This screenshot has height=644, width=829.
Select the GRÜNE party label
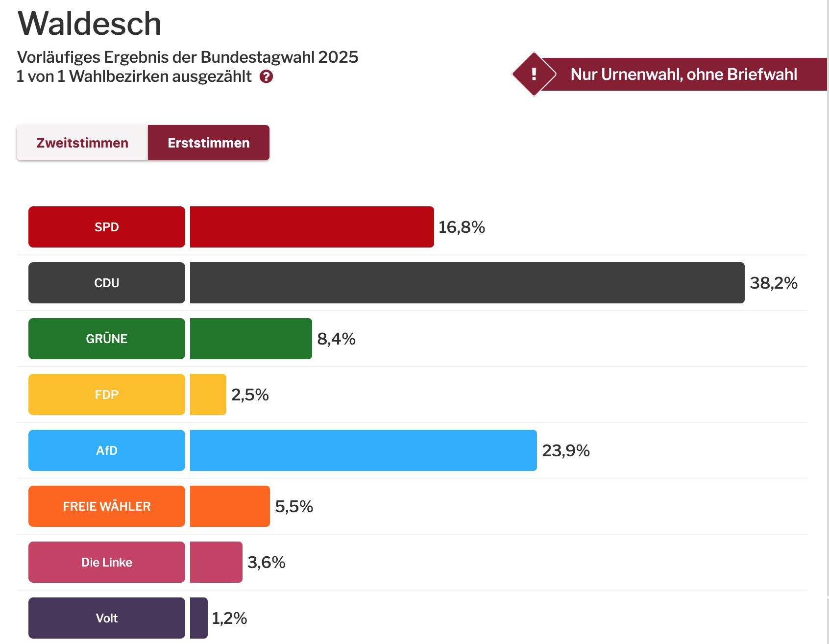point(106,338)
